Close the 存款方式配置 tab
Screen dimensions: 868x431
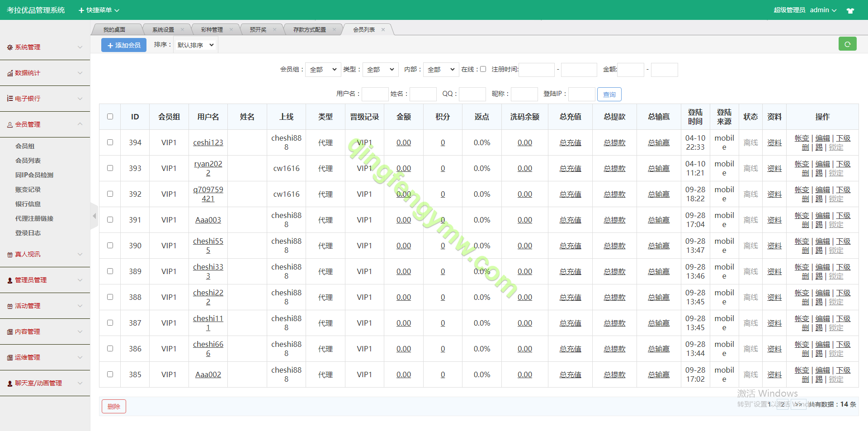pos(334,30)
